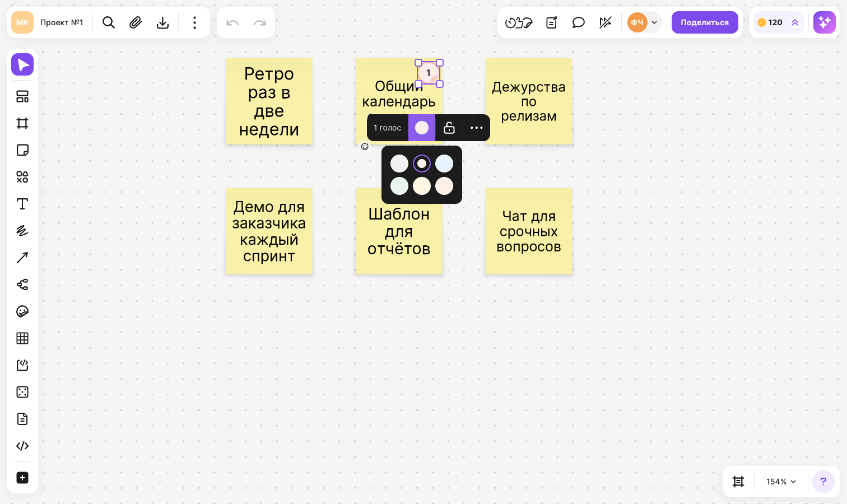Screen dimensions: 847x504
Task: Select the arrow connector tool
Action: tap(22, 258)
